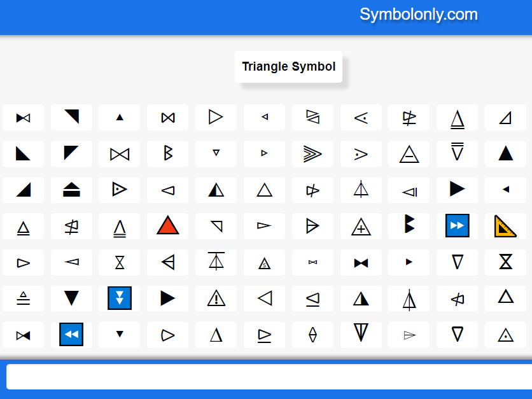Click the black lower-right triangle symbol
Image resolution: width=532 pixels, height=399 pixels.
[23, 190]
